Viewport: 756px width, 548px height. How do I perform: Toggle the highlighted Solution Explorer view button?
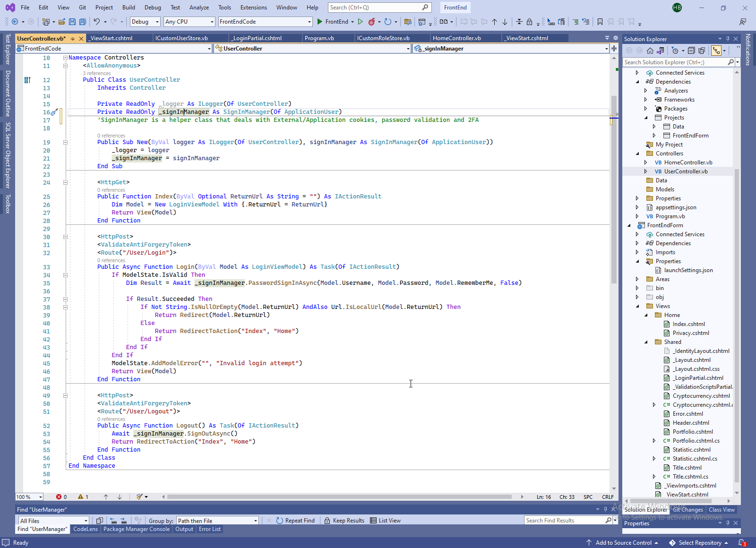point(716,51)
